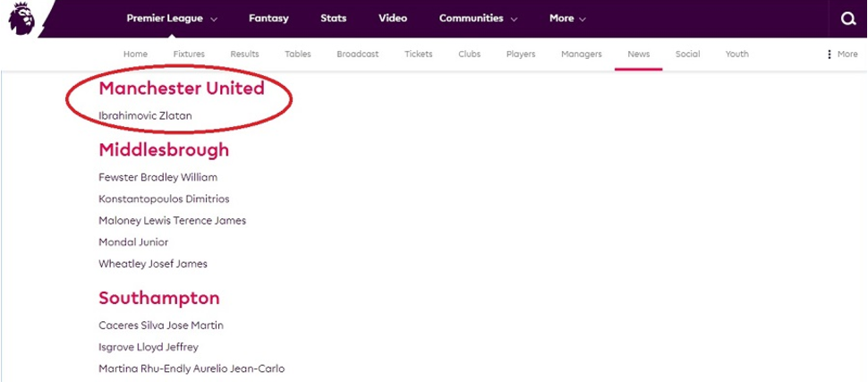Go to the Tickets tab
This screenshot has width=868, height=390.
[418, 55]
